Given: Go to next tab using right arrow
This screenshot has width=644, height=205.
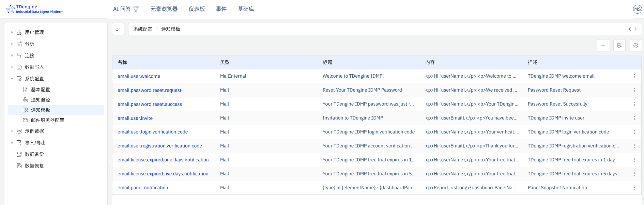Looking at the screenshot, I should [x=635, y=29].
